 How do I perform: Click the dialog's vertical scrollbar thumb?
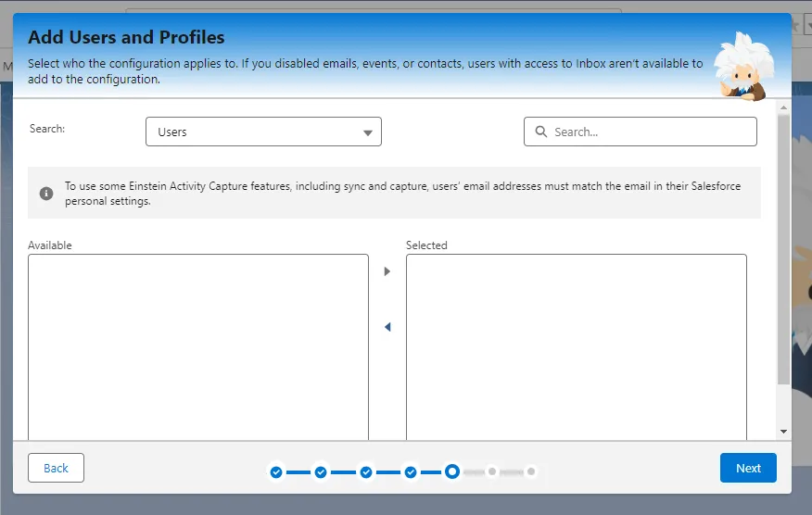[x=784, y=250]
